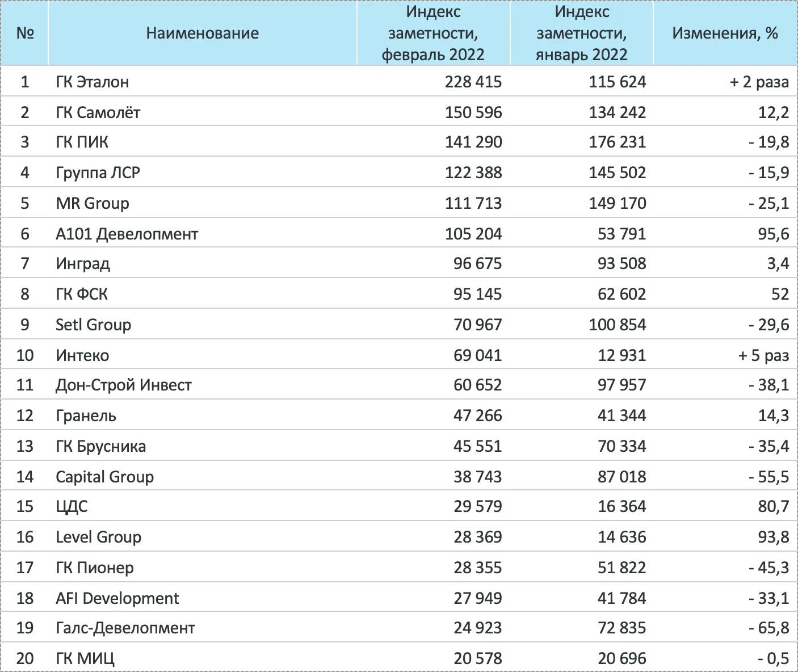Click the ГК Самолёт name cell

coord(98,112)
